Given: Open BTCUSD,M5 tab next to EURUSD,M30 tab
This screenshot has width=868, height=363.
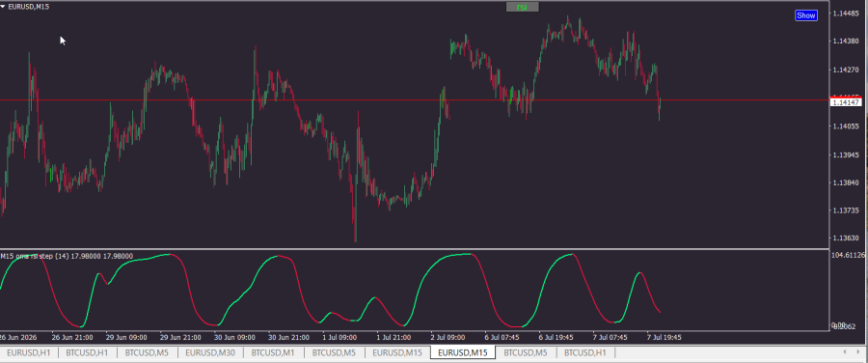Looking at the screenshot, I should (x=147, y=352).
